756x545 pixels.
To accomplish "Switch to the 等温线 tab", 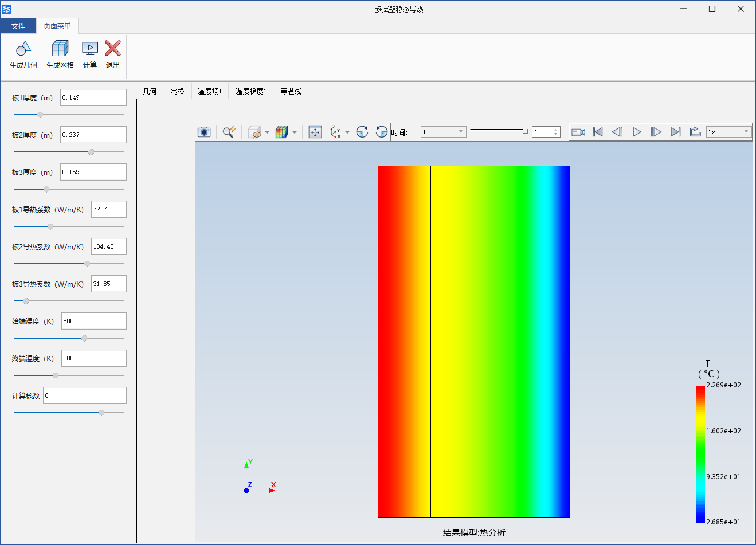I will click(291, 91).
